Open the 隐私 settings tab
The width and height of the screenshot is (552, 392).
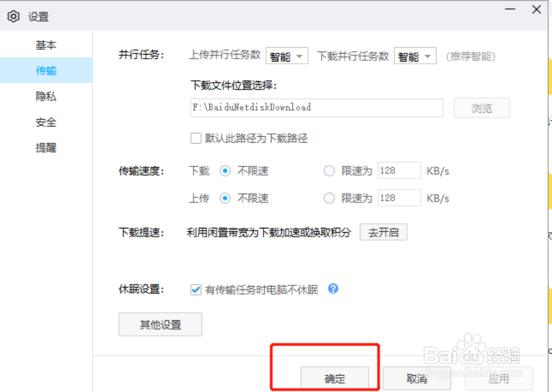(x=46, y=96)
